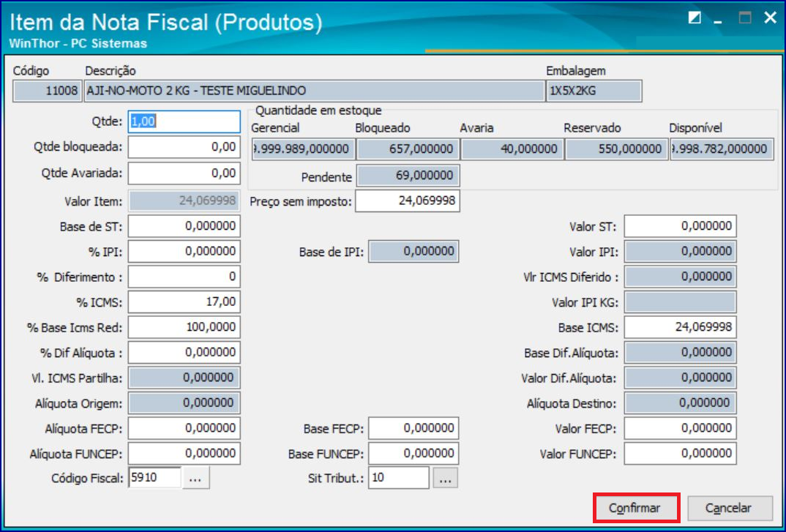Image resolution: width=786 pixels, height=532 pixels.
Task: Click the Quantidade em estoque group label
Action: (x=318, y=110)
